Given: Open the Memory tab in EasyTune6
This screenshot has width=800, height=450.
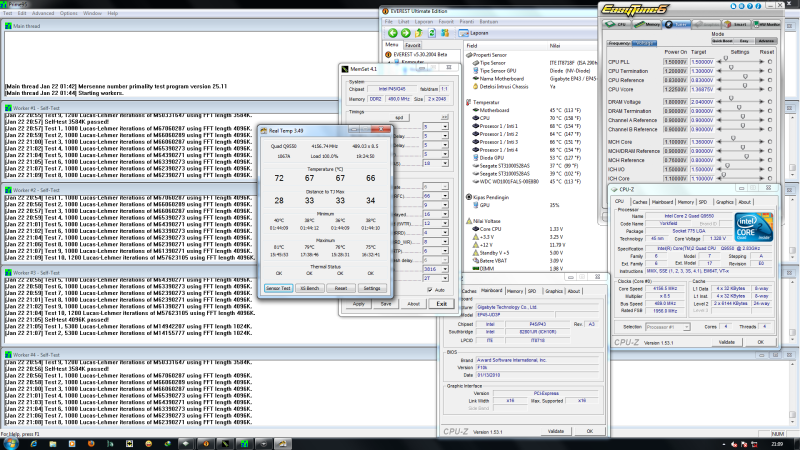Looking at the screenshot, I should (646, 24).
